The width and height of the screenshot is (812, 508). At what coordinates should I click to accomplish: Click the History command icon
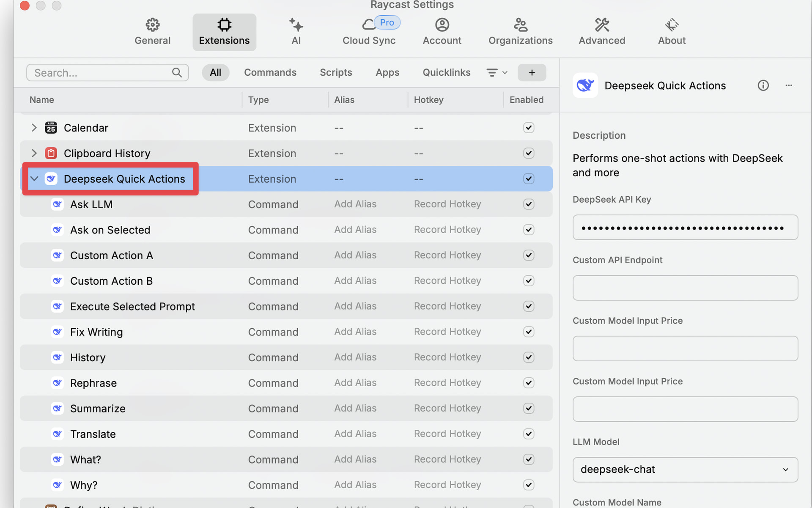pyautogui.click(x=58, y=357)
